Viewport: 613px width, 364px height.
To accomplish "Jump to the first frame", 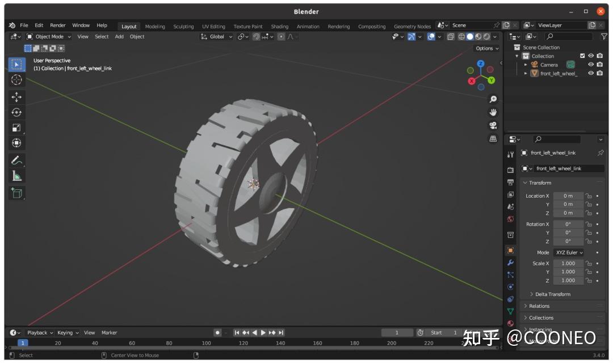I will 237,332.
